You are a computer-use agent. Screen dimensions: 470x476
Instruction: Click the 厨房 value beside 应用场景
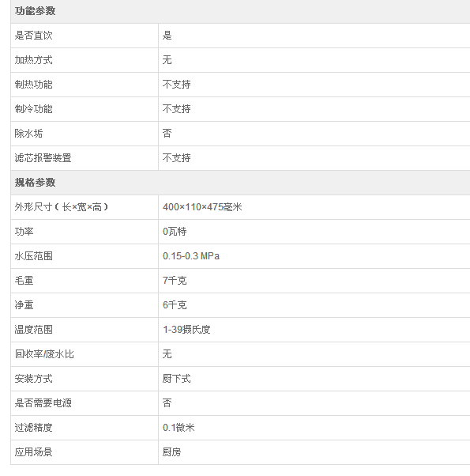[171, 452]
